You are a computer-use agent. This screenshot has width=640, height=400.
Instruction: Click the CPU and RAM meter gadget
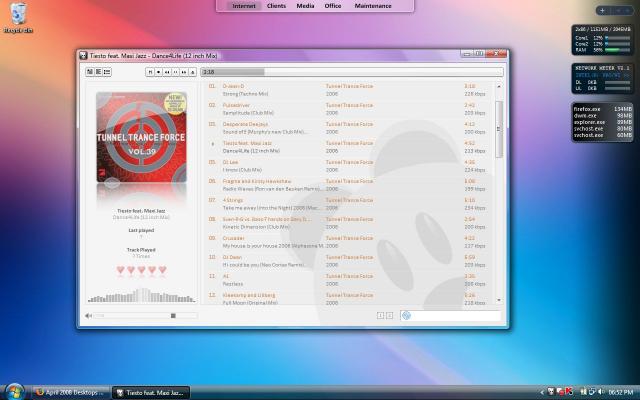[x=602, y=40]
